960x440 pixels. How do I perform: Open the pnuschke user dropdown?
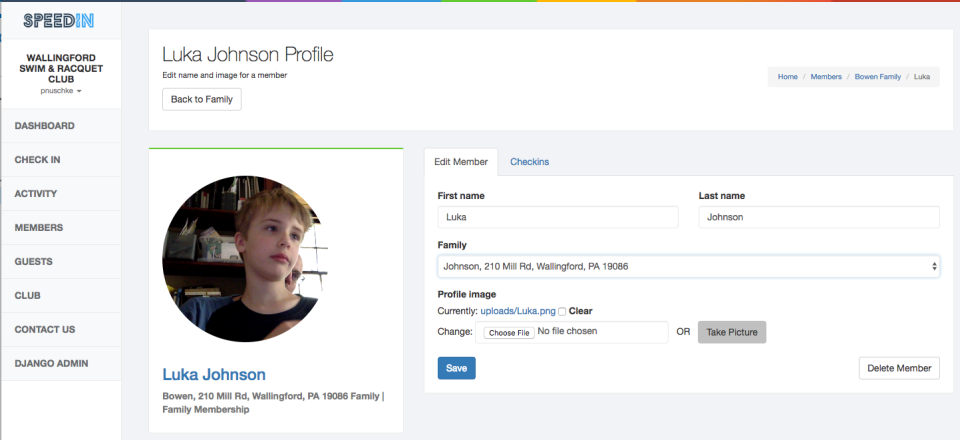[61, 91]
